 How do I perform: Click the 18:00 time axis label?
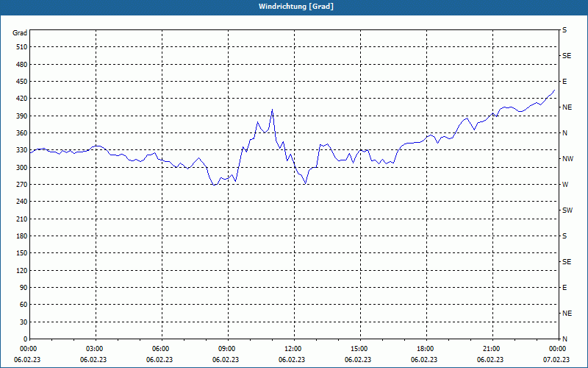[424, 349]
